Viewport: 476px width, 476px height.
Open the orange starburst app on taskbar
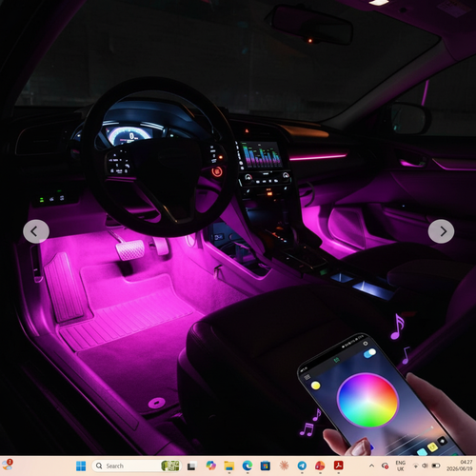(x=284, y=466)
